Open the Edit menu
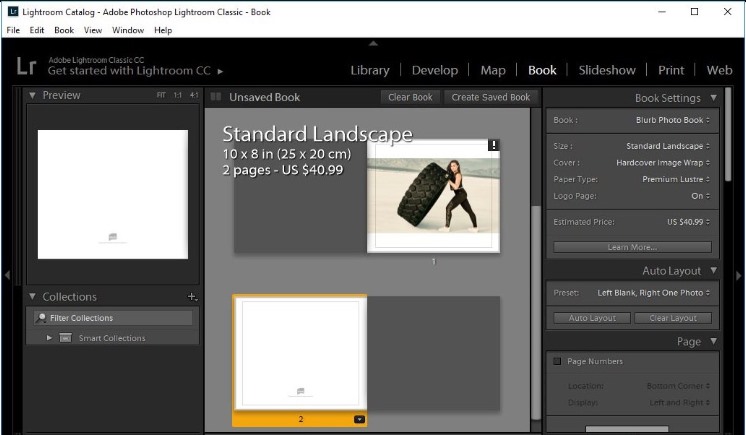The height and width of the screenshot is (435, 746). point(37,30)
